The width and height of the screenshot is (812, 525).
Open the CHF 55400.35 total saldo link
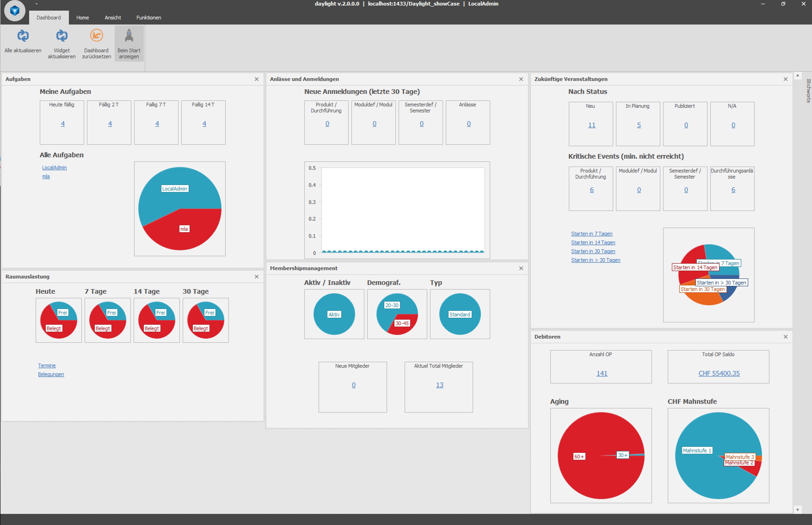click(x=719, y=373)
